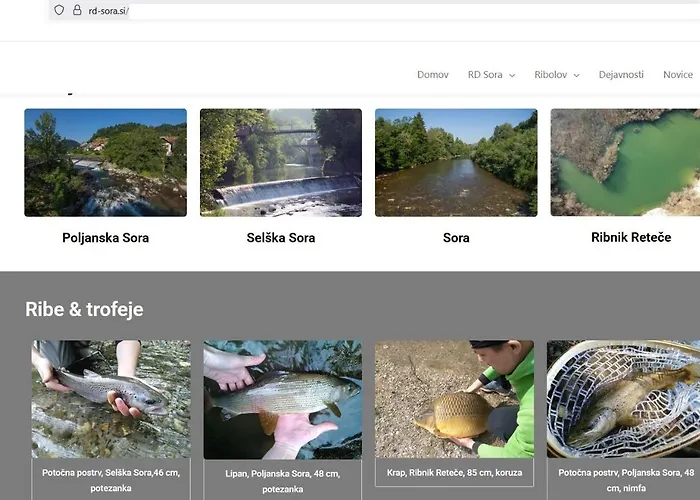View the Selška Sora brown trout trophy photo
Screen dimensions: 700x500
pos(111,398)
